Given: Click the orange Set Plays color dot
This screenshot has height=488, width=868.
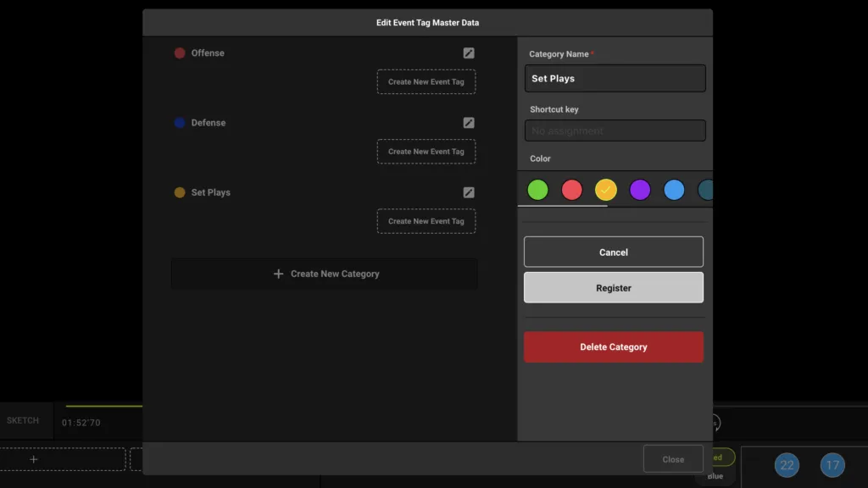Looking at the screenshot, I should 180,192.
